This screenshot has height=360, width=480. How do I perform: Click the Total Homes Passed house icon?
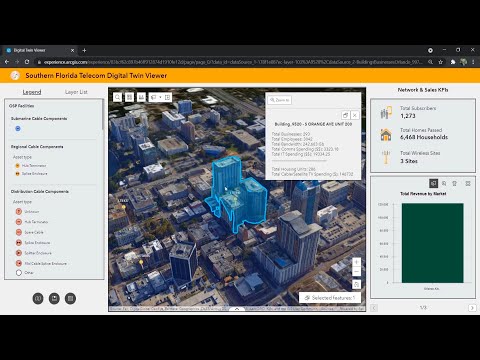pyautogui.click(x=386, y=135)
